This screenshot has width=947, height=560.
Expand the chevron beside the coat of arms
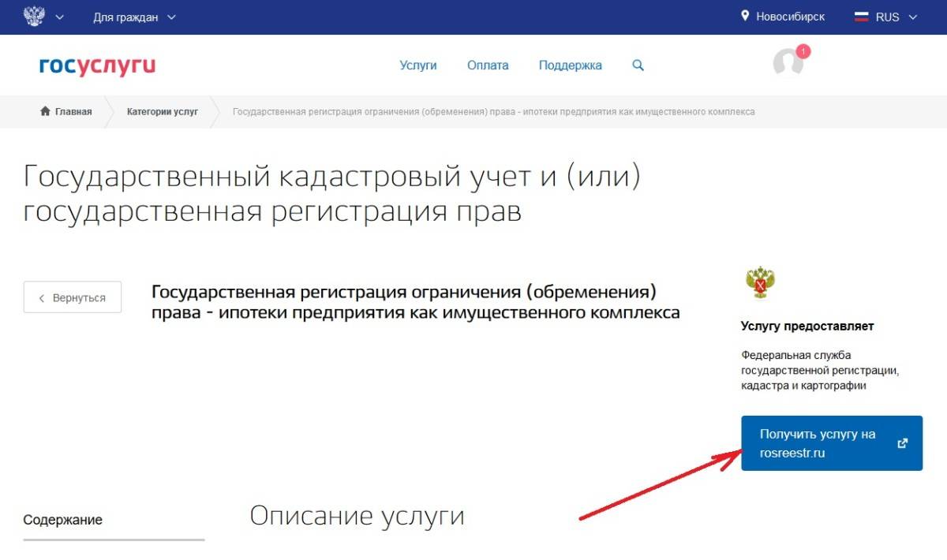pyautogui.click(x=60, y=17)
